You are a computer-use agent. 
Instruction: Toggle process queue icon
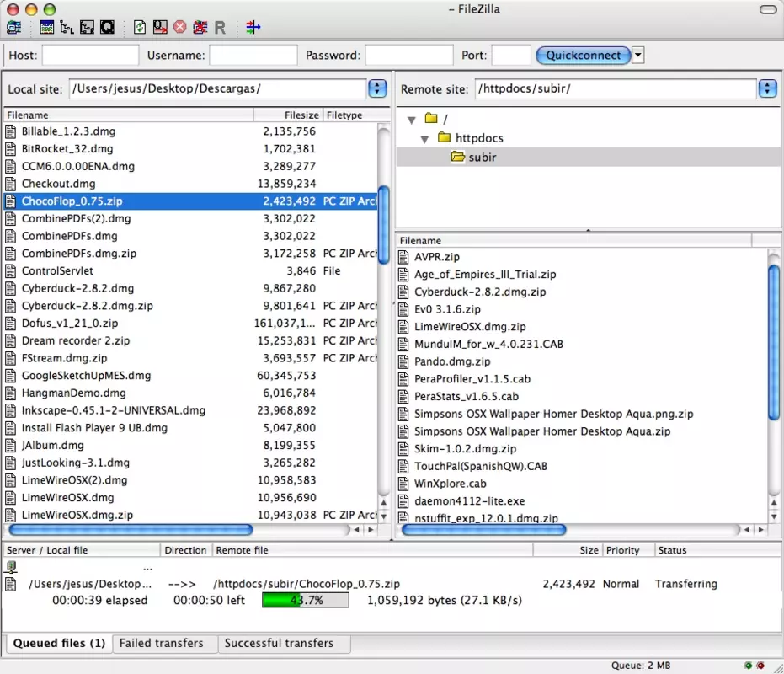(x=160, y=28)
